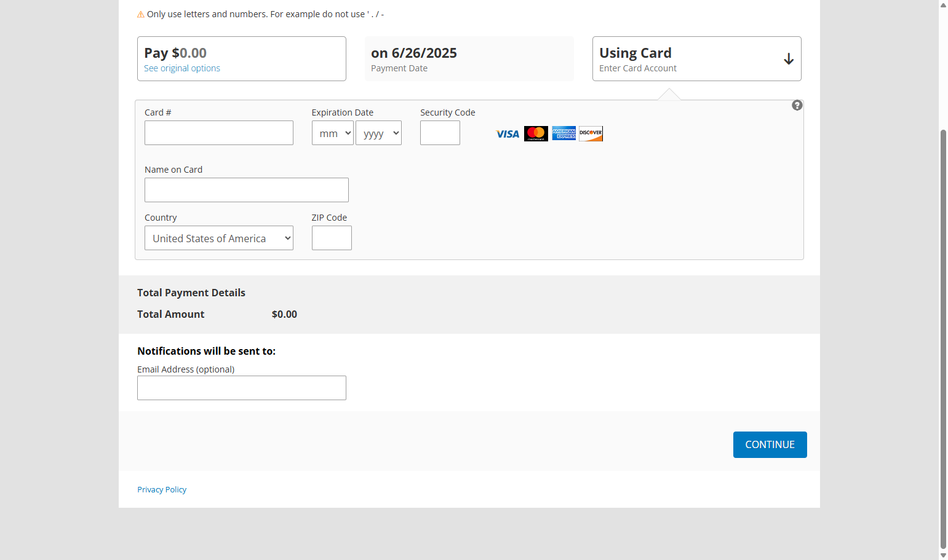Focus the Email Address optional field
This screenshot has height=560, width=948.
(242, 388)
